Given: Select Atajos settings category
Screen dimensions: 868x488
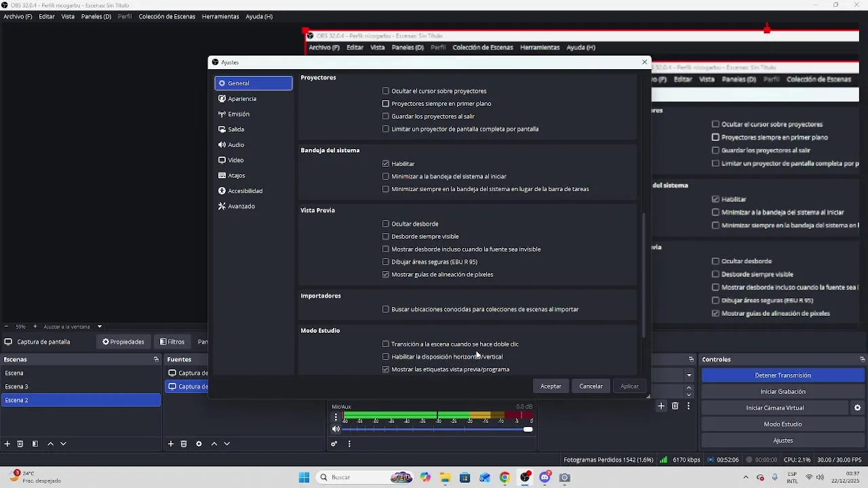Looking at the screenshot, I should pyautogui.click(x=254, y=176).
